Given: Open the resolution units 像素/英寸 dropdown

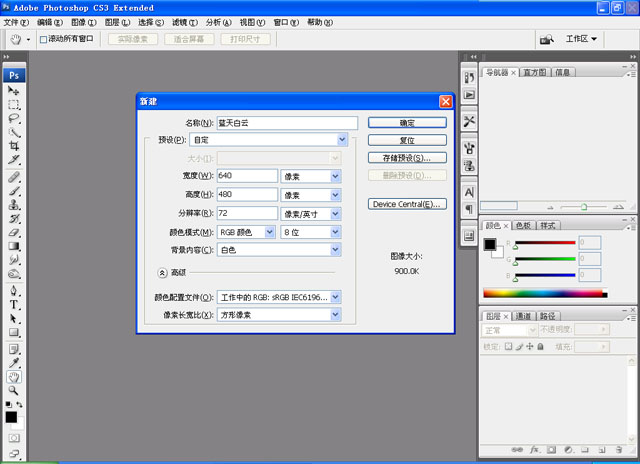Looking at the screenshot, I should [x=336, y=214].
